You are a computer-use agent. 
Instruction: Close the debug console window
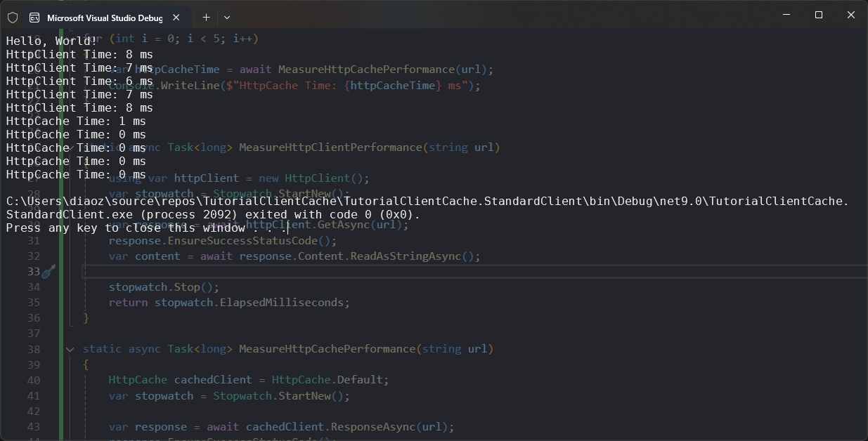tap(851, 15)
